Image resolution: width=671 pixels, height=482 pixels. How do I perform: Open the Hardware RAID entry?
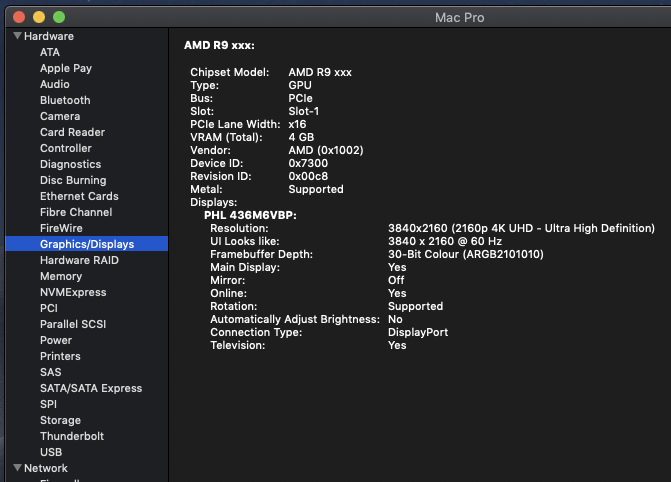79,260
